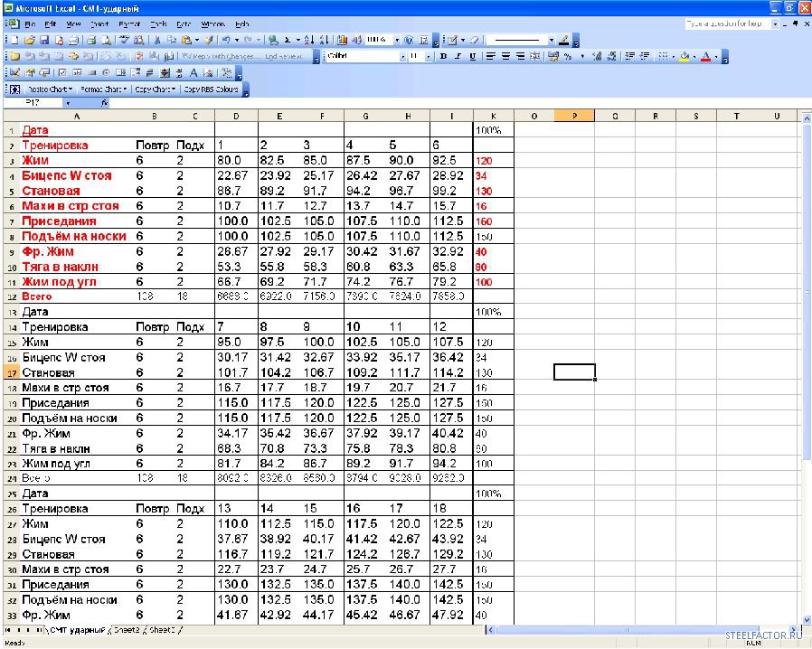Switch to the Sheet2 tab

click(127, 629)
